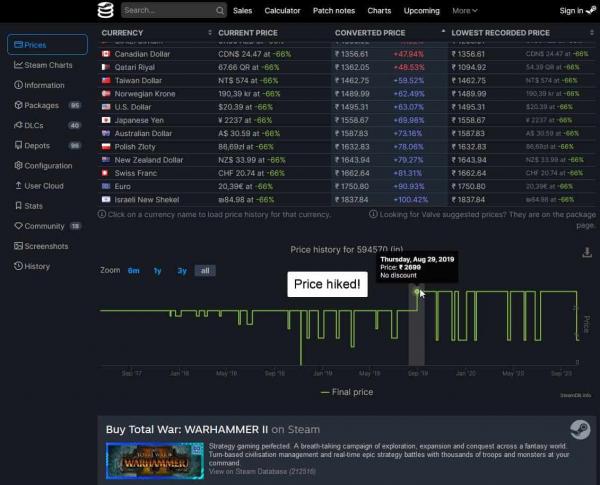
Task: Open the Sales menu item
Action: (243, 11)
